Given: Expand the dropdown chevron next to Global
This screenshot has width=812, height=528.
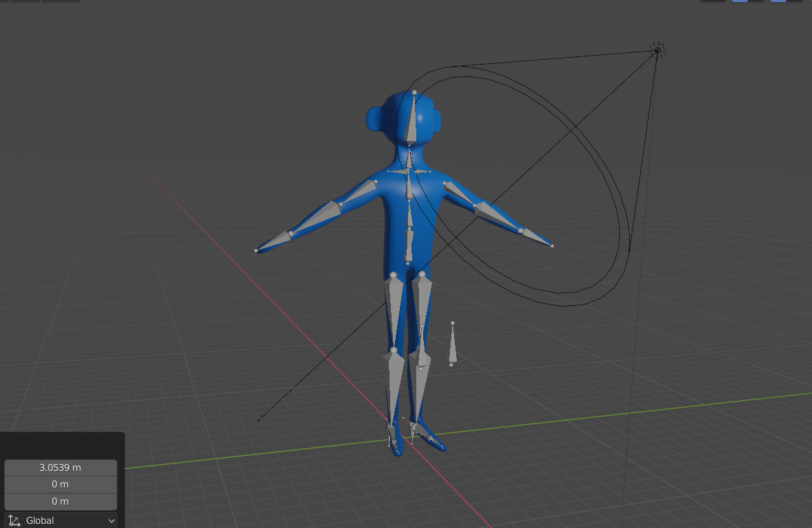Looking at the screenshot, I should tap(110, 520).
